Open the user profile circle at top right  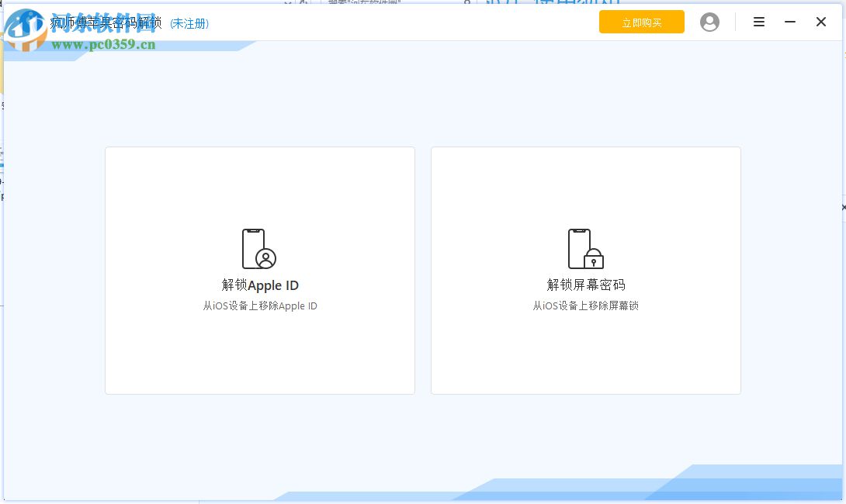click(x=709, y=22)
